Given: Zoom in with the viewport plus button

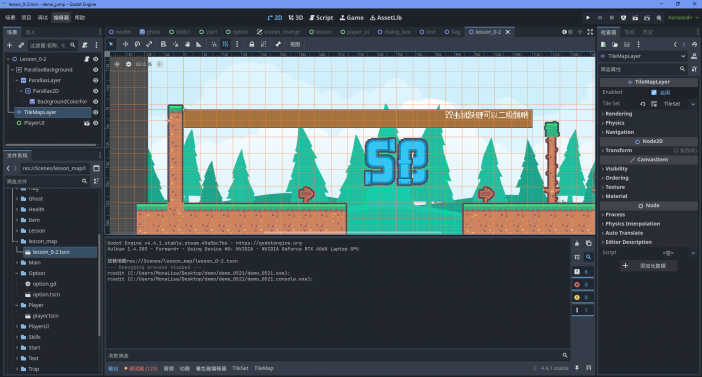Looking at the screenshot, I should pos(159,64).
